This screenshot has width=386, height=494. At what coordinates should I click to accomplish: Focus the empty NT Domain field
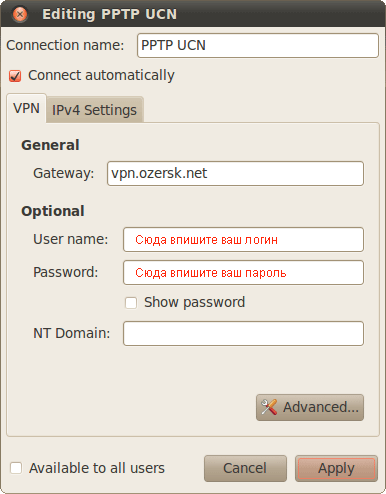(x=243, y=333)
